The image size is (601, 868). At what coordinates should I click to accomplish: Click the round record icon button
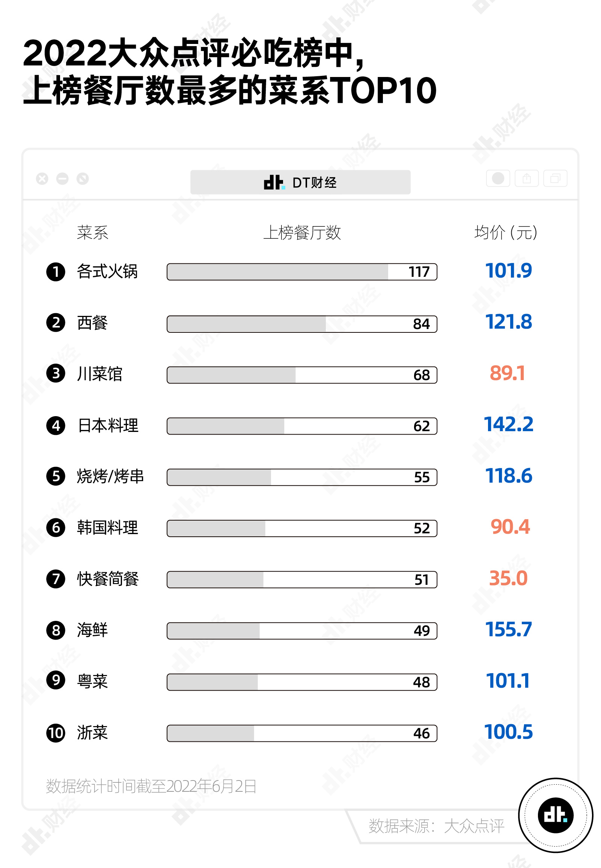[x=498, y=178]
